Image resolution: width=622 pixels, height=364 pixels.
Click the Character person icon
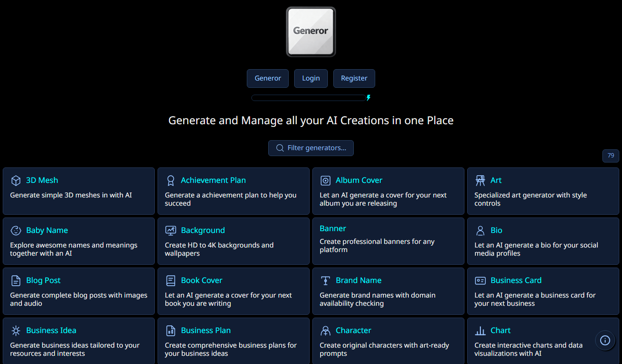pyautogui.click(x=326, y=331)
